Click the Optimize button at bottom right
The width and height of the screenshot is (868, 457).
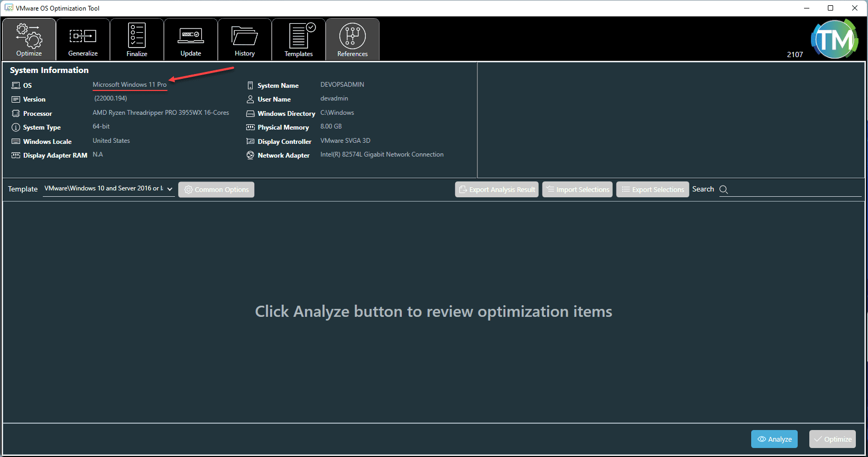(833, 439)
